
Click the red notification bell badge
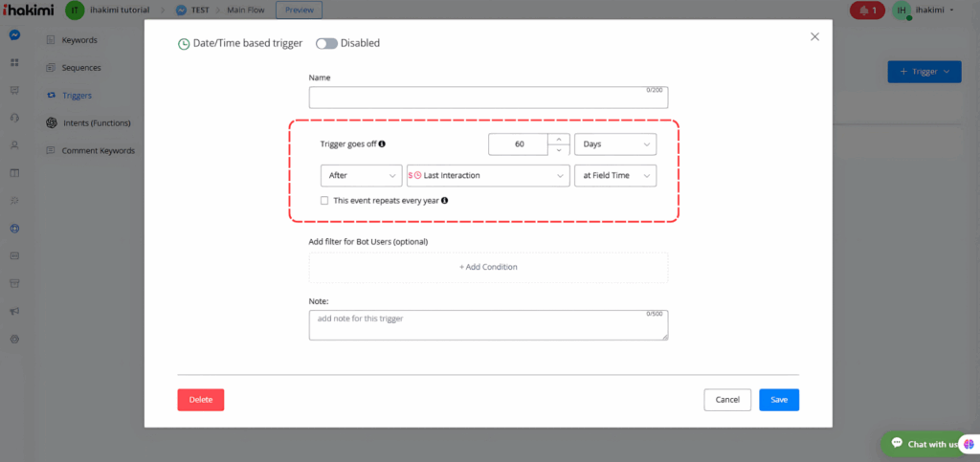[x=866, y=11]
